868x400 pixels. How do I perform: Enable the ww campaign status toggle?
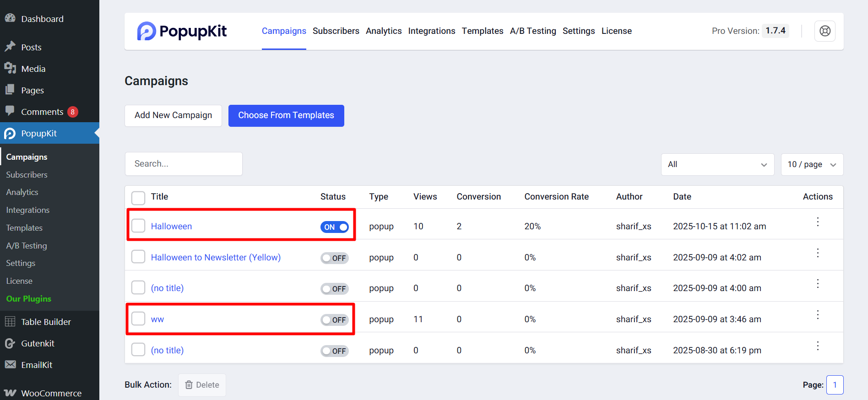(335, 320)
